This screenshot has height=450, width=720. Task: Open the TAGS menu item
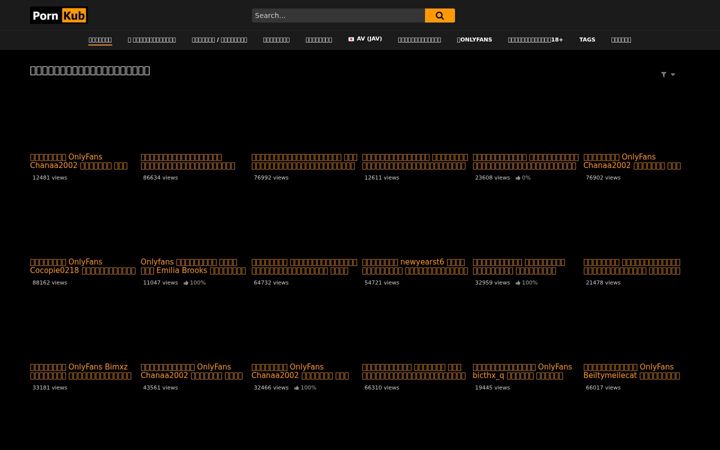pyautogui.click(x=587, y=40)
